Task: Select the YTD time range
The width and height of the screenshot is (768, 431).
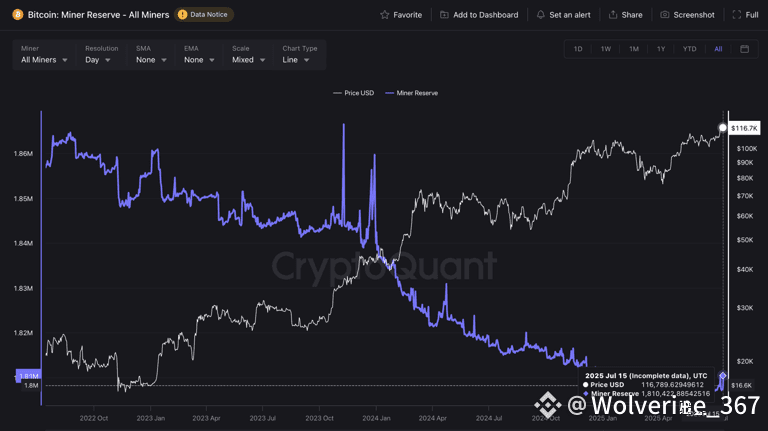Action: (x=690, y=49)
